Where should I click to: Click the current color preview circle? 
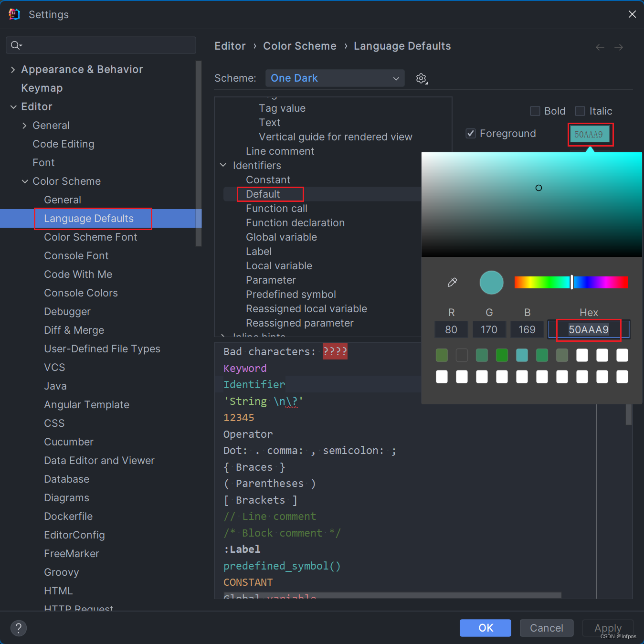pos(491,282)
